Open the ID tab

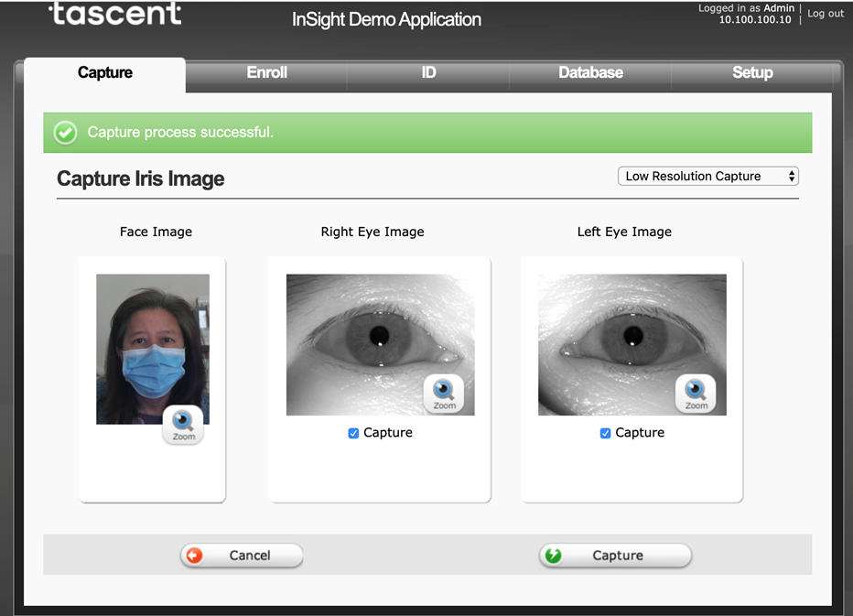pyautogui.click(x=428, y=73)
